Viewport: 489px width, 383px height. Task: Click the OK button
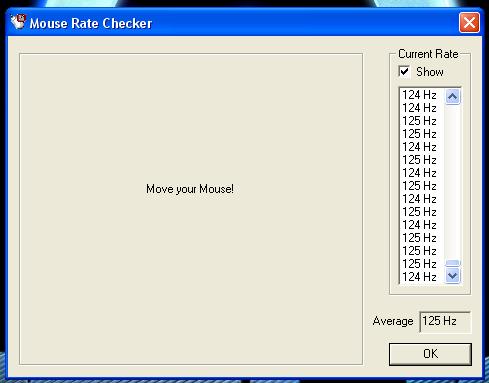(x=430, y=354)
